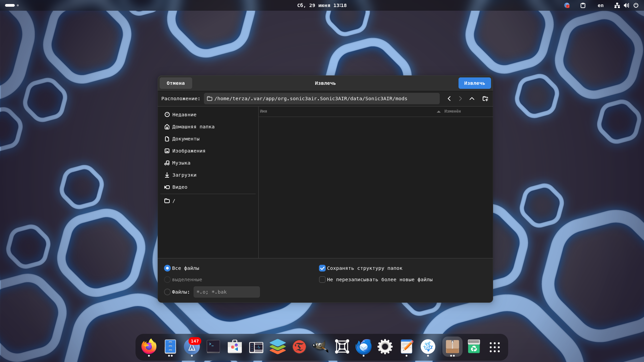Viewport: 644px width, 362px height.
Task: Open Музыка in the sidebar
Action: [208, 163]
